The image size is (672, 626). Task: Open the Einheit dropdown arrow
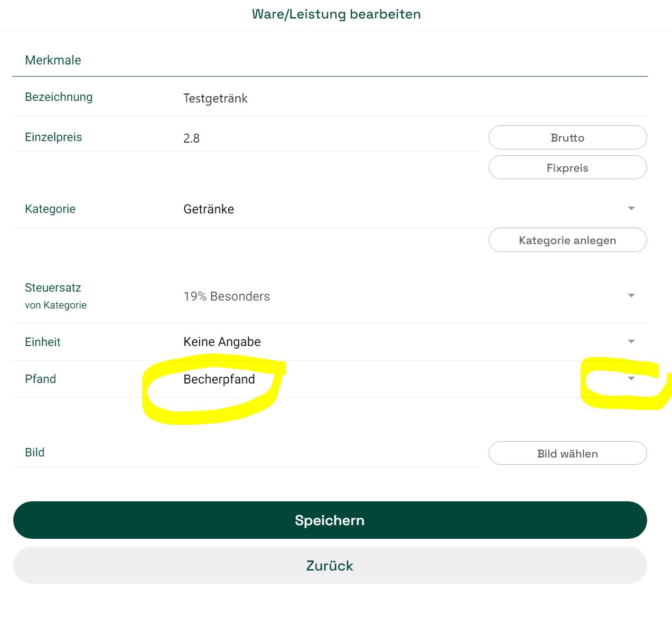[x=631, y=342]
